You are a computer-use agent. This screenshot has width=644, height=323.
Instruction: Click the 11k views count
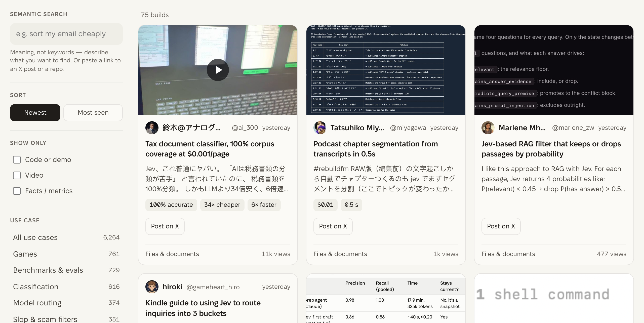pyautogui.click(x=276, y=254)
